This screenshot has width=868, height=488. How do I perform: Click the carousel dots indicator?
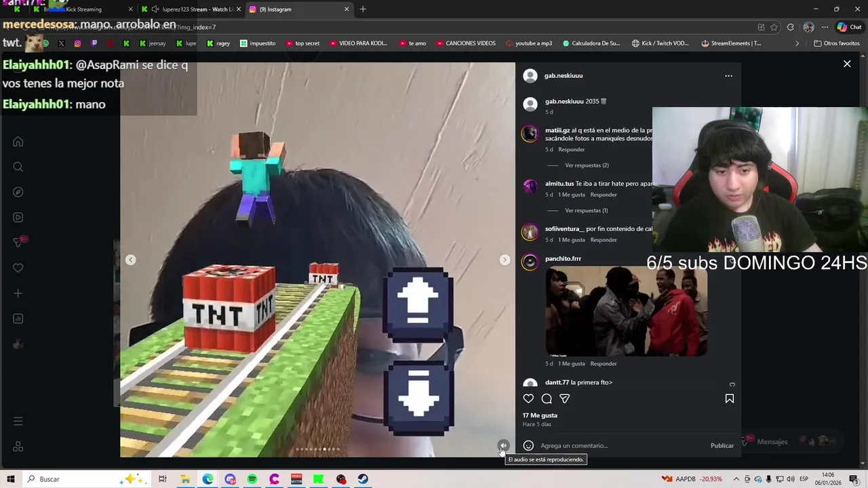point(318,449)
